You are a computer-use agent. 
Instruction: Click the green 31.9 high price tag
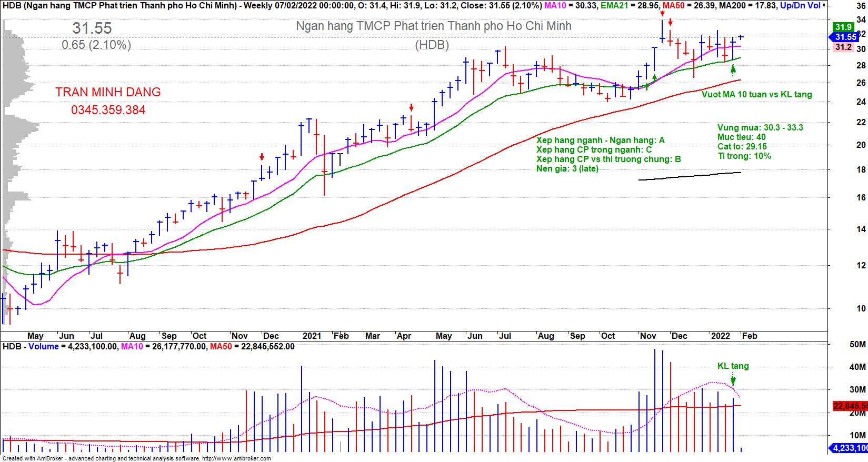[x=843, y=27]
